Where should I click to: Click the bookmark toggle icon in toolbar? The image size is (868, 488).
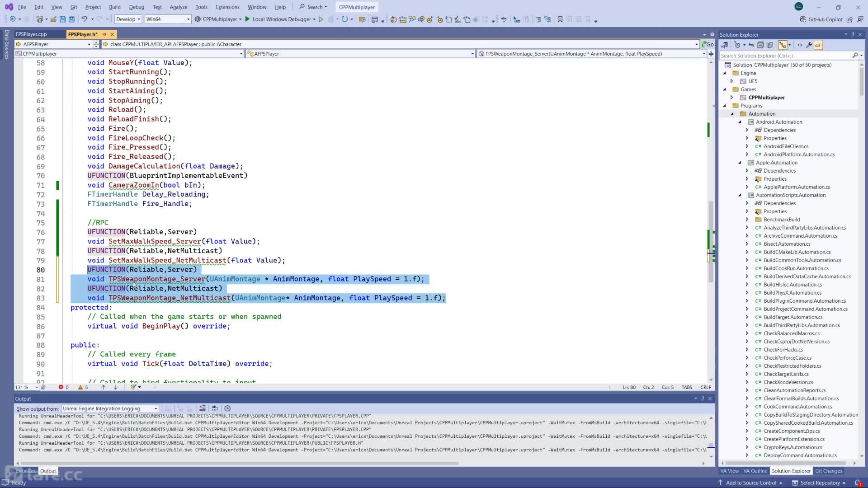point(560,19)
